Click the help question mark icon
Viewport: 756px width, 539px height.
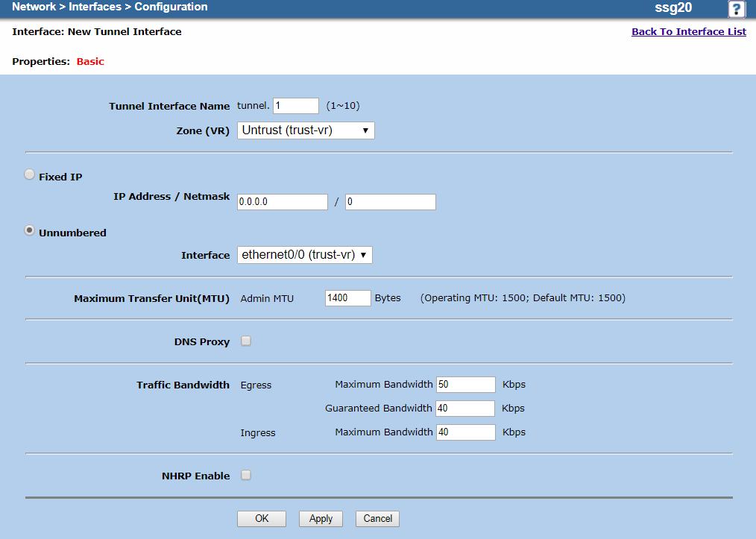click(736, 9)
